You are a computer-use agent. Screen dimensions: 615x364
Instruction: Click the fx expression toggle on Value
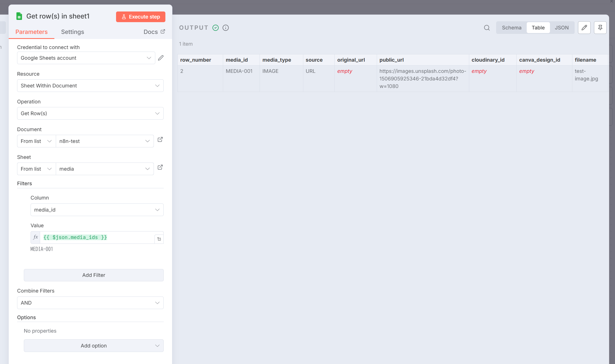click(36, 237)
